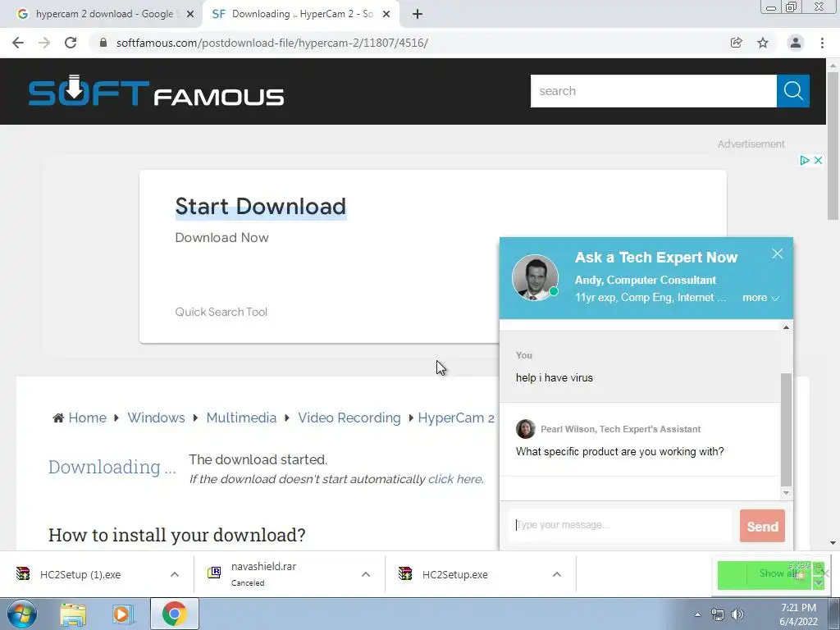This screenshot has height=630, width=840.
Task: Close the Ask a Tech Expert chat widget
Action: click(x=778, y=254)
